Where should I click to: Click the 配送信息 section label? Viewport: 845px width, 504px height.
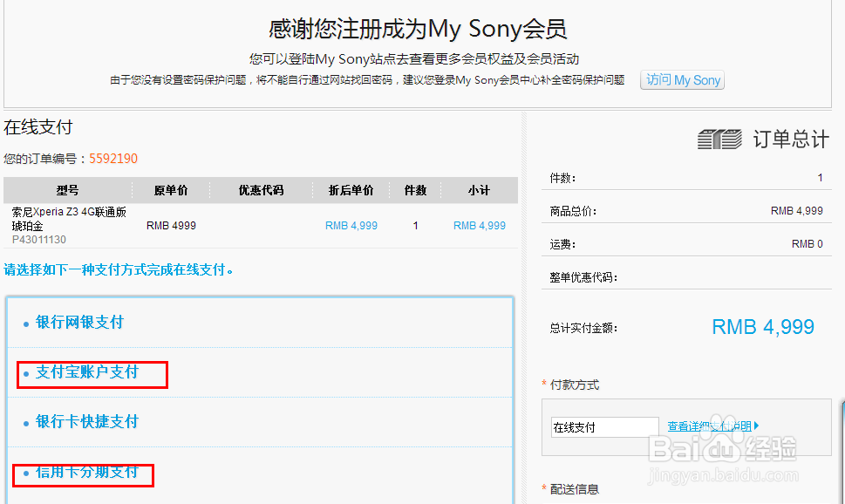(x=575, y=489)
